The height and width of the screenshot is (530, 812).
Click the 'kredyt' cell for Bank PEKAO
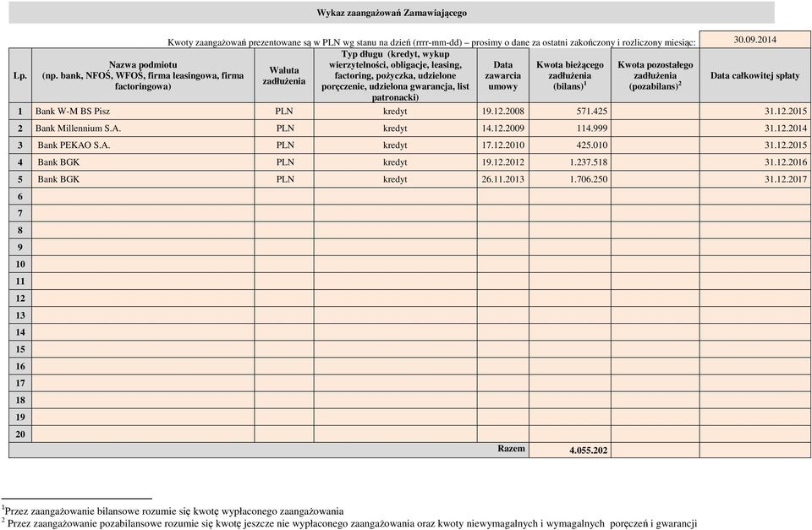coord(395,145)
